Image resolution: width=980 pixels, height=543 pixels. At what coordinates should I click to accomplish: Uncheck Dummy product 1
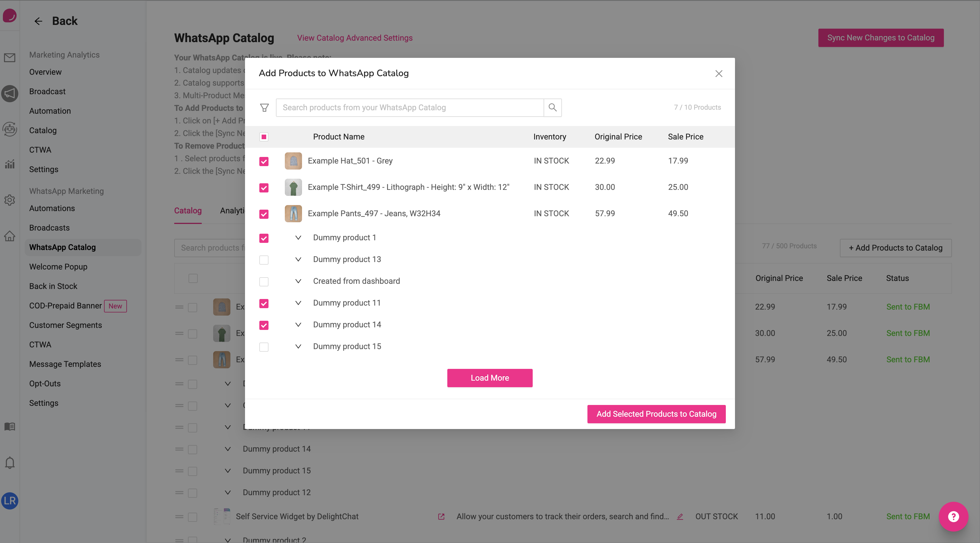264,238
